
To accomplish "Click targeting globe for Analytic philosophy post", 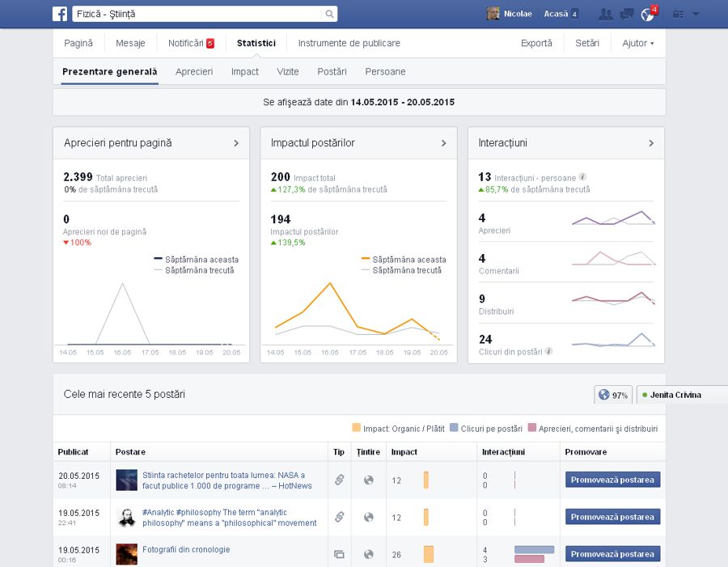I will coord(369,517).
